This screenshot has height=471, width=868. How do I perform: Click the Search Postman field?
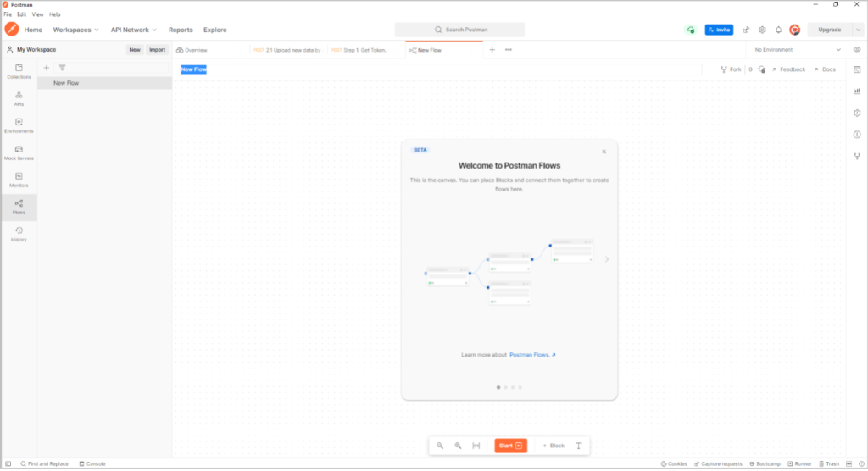pos(459,30)
